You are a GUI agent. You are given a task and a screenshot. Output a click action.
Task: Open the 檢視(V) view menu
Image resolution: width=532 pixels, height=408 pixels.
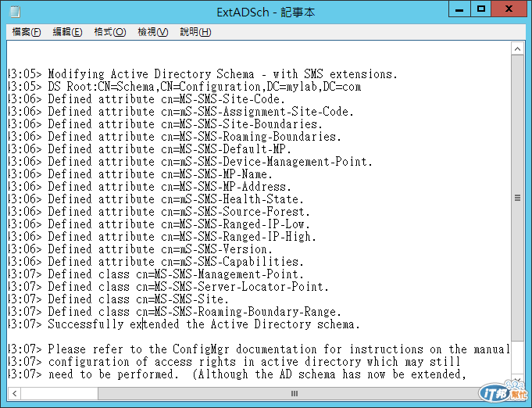[152, 32]
